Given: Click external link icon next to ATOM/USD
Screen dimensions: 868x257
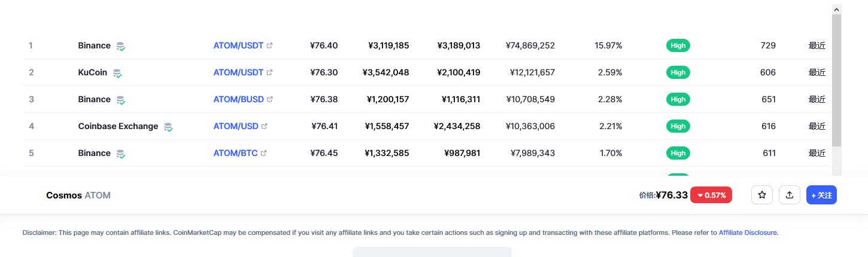Looking at the screenshot, I should (x=265, y=126).
